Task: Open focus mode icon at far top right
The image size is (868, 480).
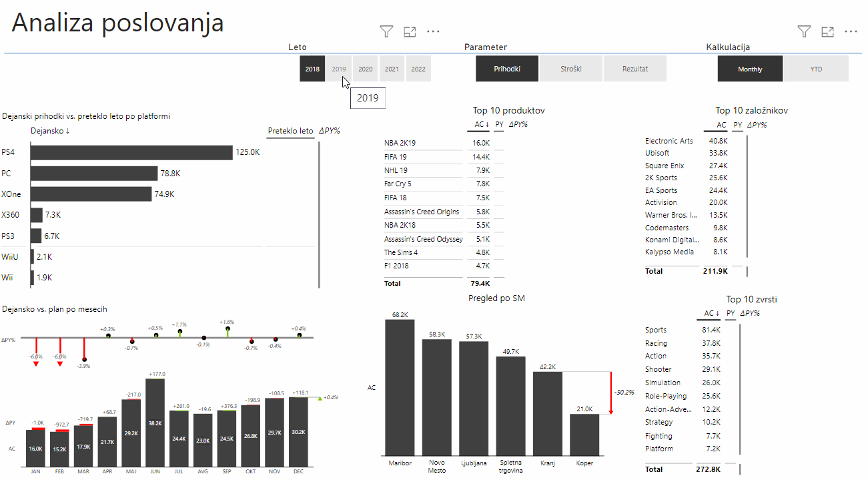Action: tap(827, 31)
